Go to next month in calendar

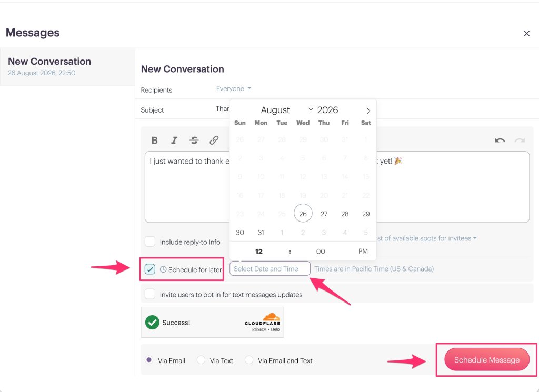[368, 111]
